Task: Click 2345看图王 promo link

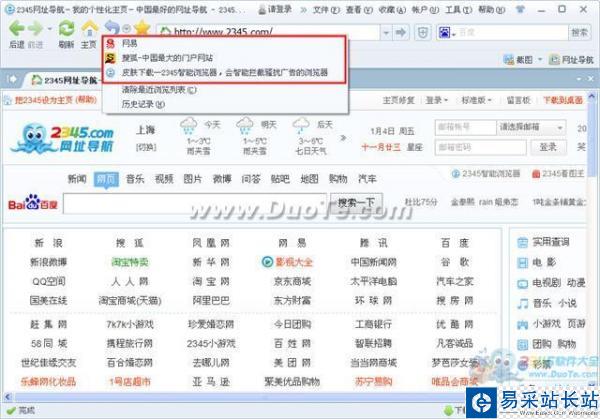Action: click(558, 174)
